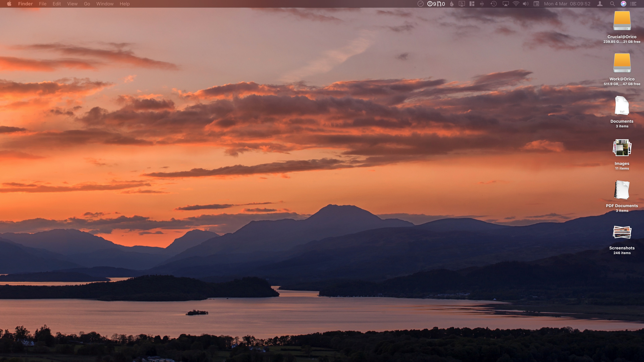Expand the Documents stack
This screenshot has height=362, width=644.
[x=622, y=106]
